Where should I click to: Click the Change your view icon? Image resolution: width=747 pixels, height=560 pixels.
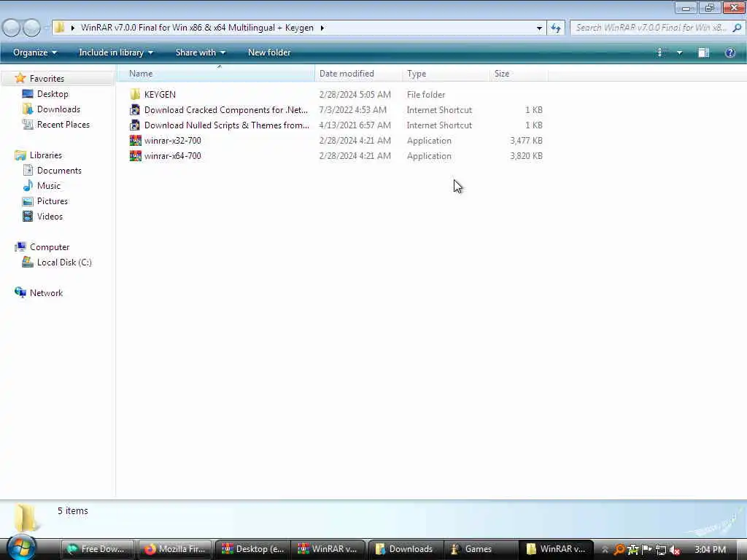tap(660, 52)
